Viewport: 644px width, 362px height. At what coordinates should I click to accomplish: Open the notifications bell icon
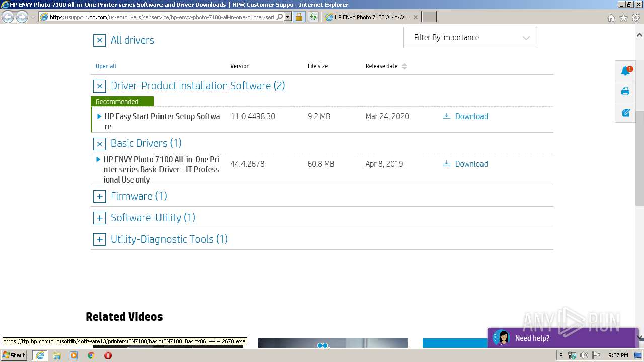(626, 71)
